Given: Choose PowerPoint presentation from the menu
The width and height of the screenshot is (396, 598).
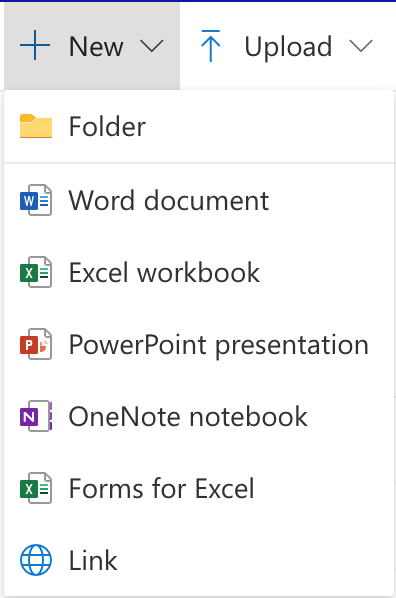Looking at the screenshot, I should [199, 344].
